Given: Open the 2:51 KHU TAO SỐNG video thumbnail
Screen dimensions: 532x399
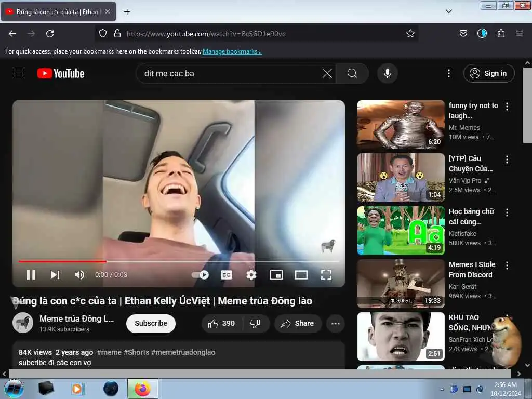Looking at the screenshot, I should coord(401,336).
